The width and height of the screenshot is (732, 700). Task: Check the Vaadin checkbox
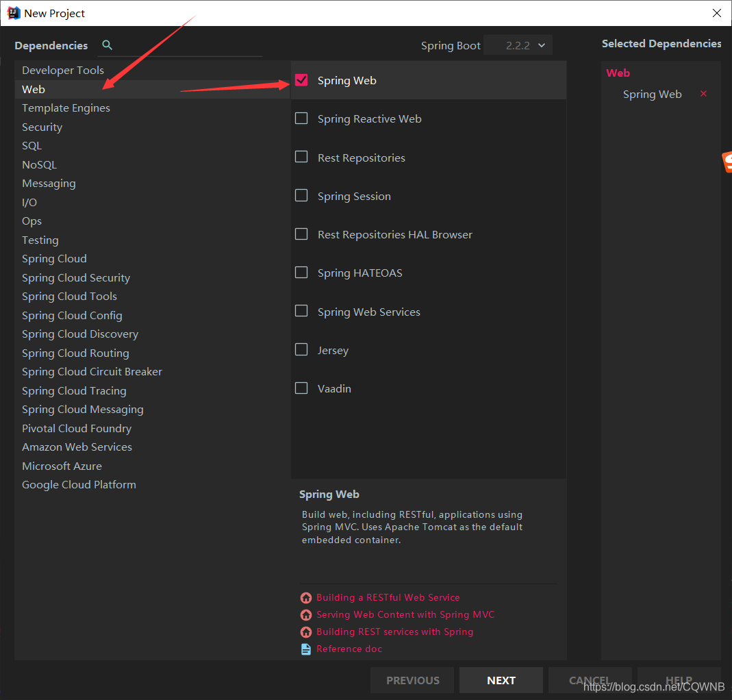click(x=301, y=388)
